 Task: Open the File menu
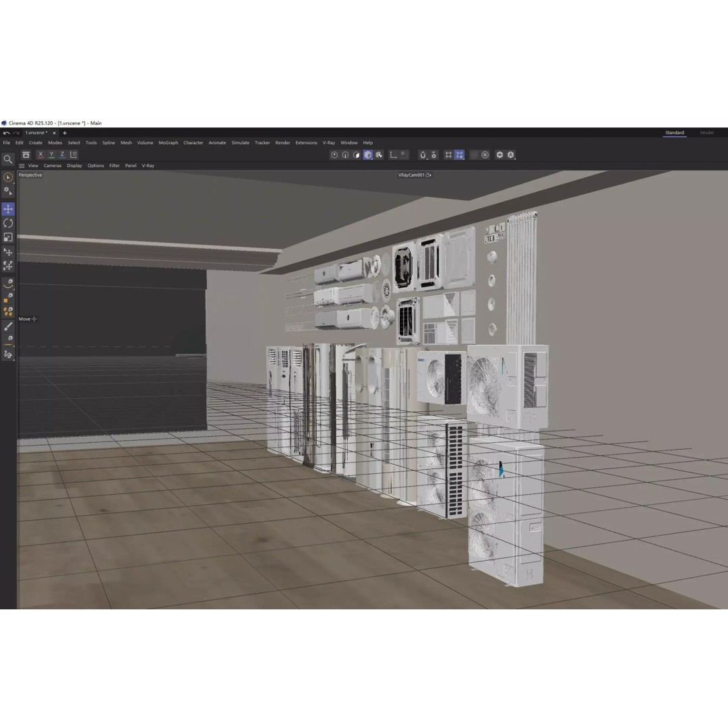[x=7, y=143]
